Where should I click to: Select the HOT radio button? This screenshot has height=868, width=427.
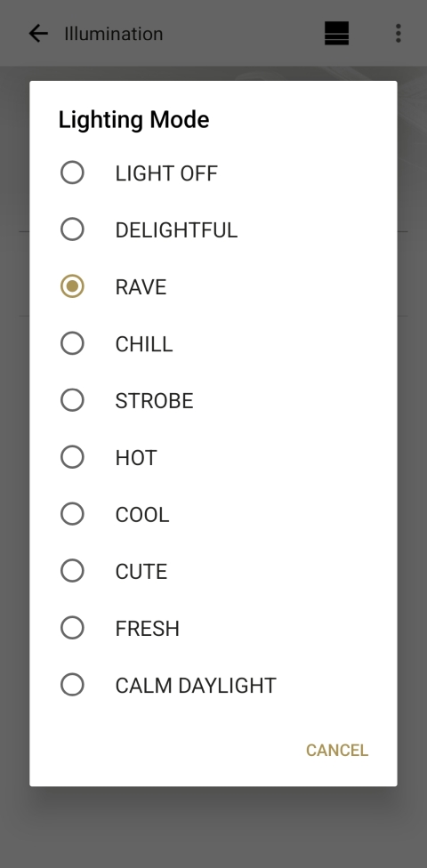[x=72, y=457]
